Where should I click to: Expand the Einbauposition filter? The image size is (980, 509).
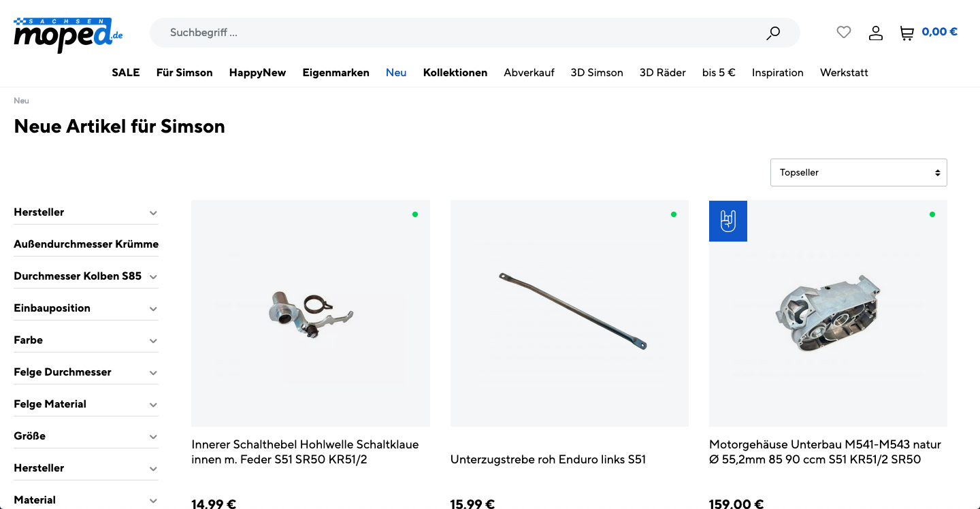(x=86, y=308)
